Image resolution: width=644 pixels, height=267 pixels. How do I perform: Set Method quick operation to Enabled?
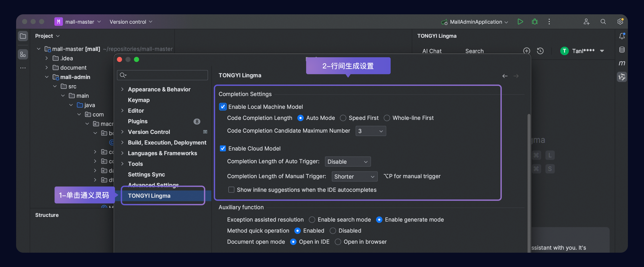click(x=297, y=231)
